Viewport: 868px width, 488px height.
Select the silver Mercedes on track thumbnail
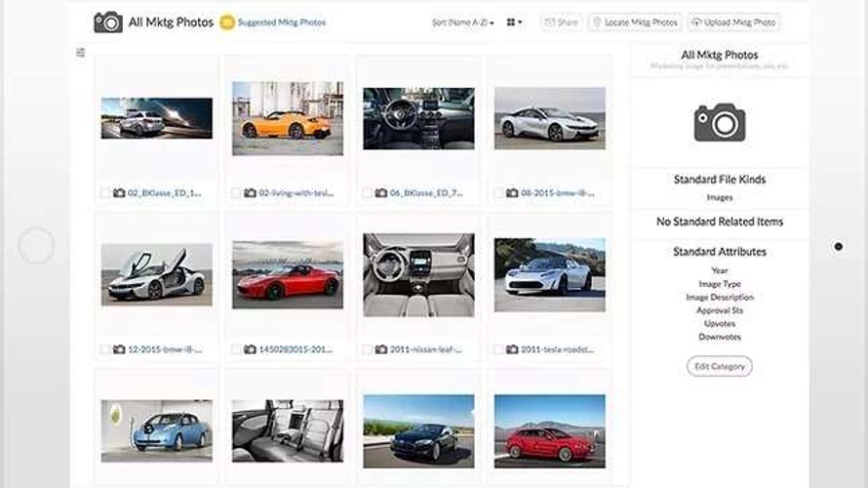click(157, 118)
